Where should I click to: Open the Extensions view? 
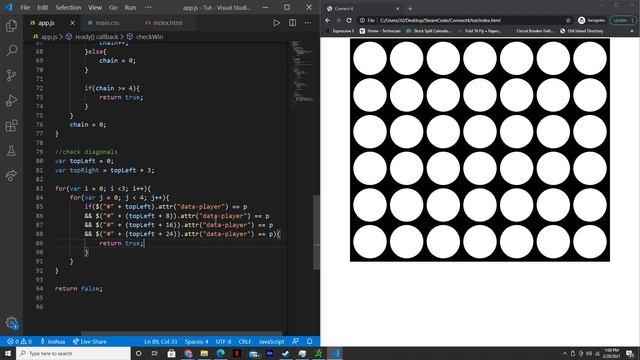[x=11, y=126]
